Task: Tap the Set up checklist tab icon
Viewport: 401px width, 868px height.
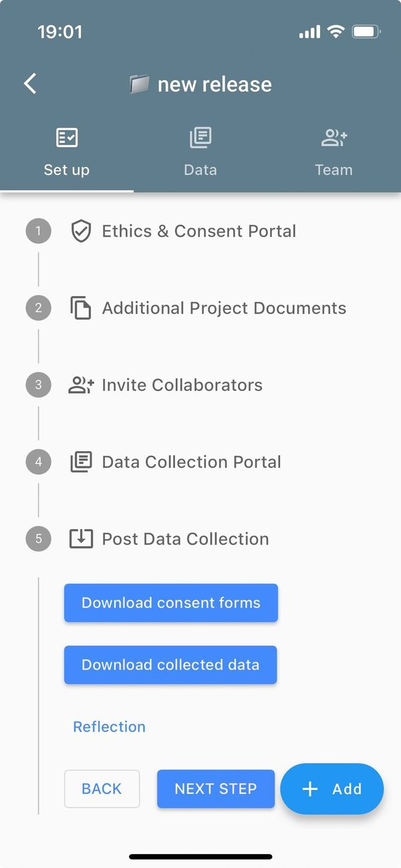Action: (x=66, y=138)
